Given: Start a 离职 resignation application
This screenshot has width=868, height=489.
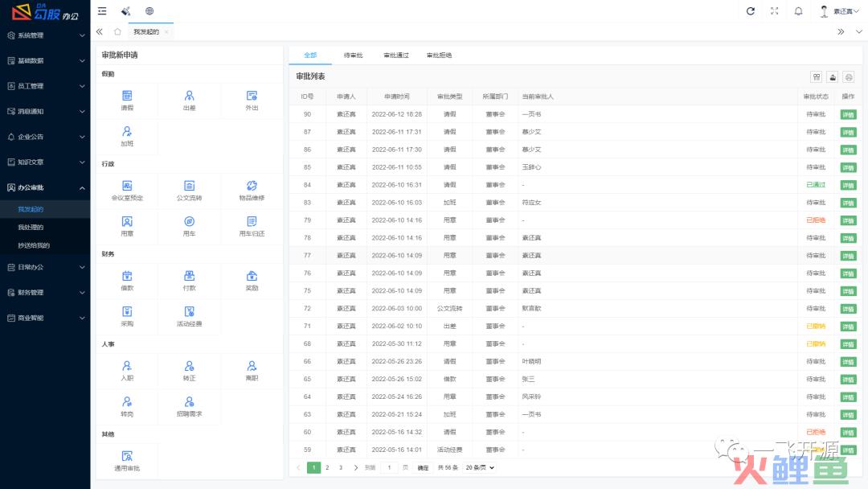Looking at the screenshot, I should tap(252, 371).
